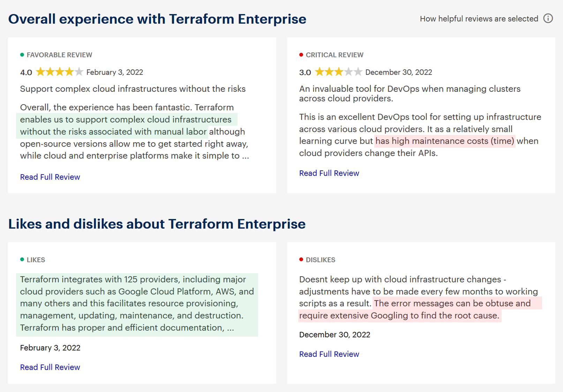Click the green dot next to Favorable Review
563x392 pixels.
[22, 55]
